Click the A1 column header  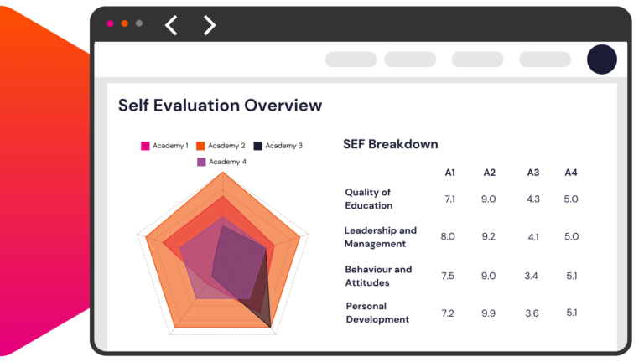click(450, 173)
